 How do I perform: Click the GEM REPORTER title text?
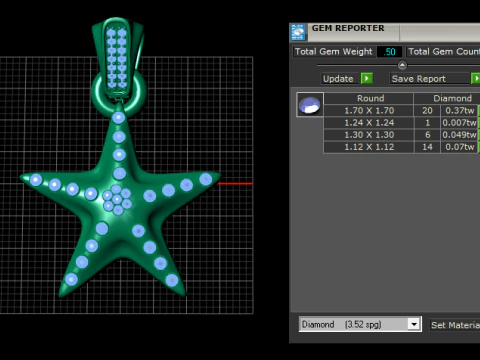(348, 28)
